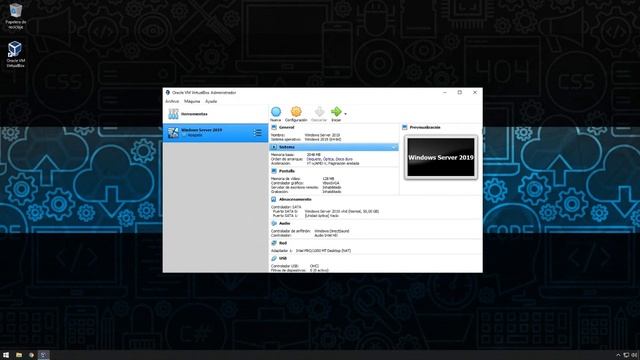Click the boot order value in Sistema
The image size is (640, 360).
click(330, 159)
